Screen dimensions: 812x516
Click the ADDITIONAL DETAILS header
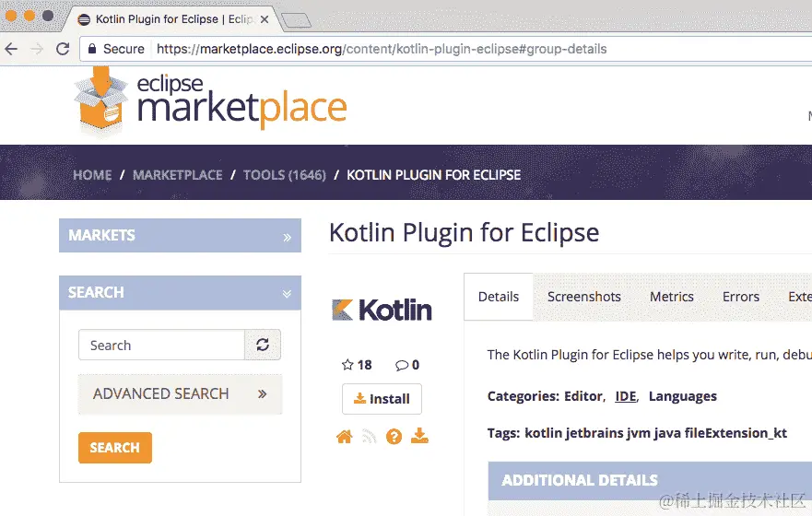pos(650,480)
